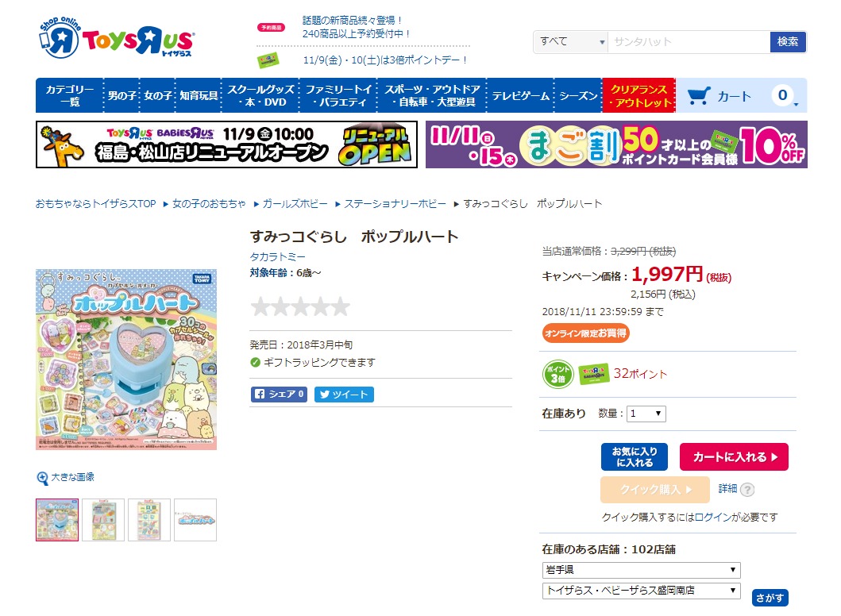Click the five-star rating display

(x=300, y=306)
